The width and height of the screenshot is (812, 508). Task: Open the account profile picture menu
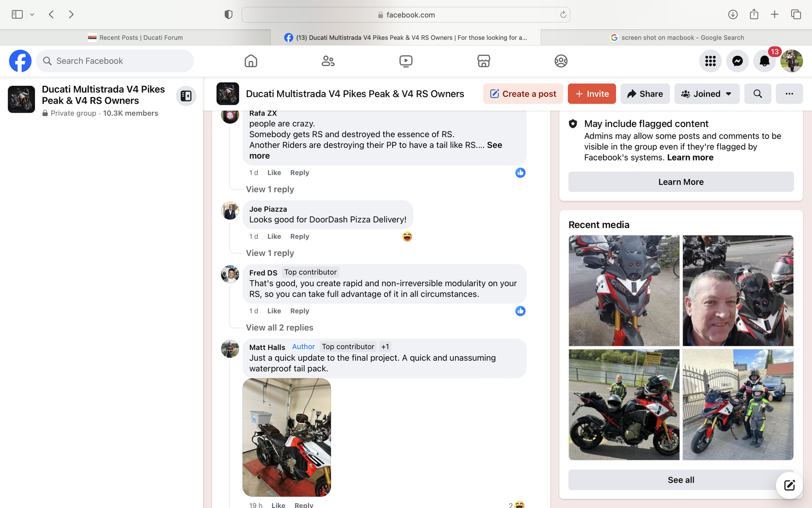click(x=792, y=61)
